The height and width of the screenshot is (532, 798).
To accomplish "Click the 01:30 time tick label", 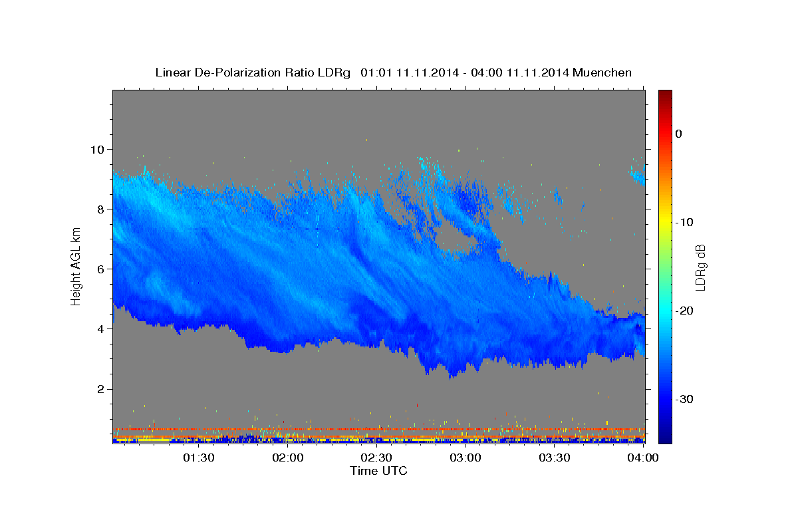I will point(199,458).
